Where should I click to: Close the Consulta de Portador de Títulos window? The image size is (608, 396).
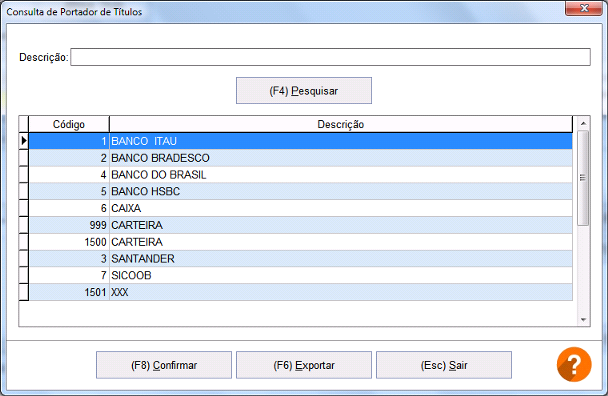pyautogui.click(x=584, y=8)
